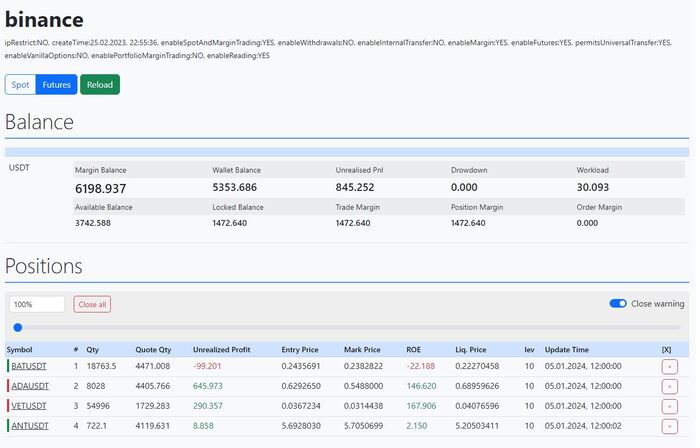This screenshot has width=700, height=448.
Task: Switch to the Futures tab
Action: coord(57,85)
